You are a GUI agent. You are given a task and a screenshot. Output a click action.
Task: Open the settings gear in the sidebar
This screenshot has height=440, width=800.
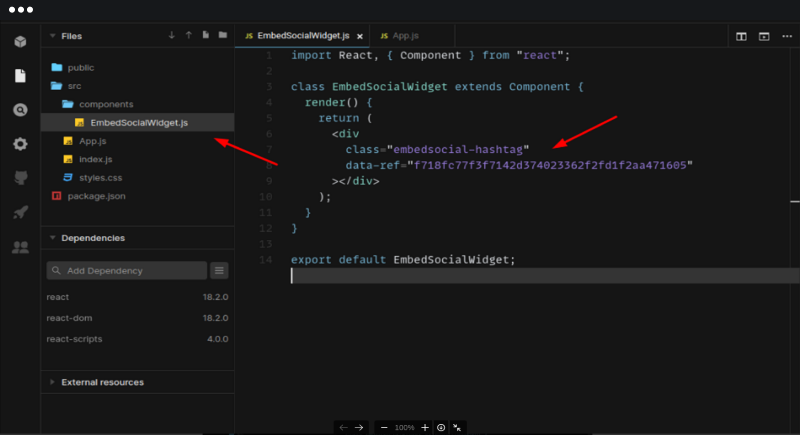point(20,144)
